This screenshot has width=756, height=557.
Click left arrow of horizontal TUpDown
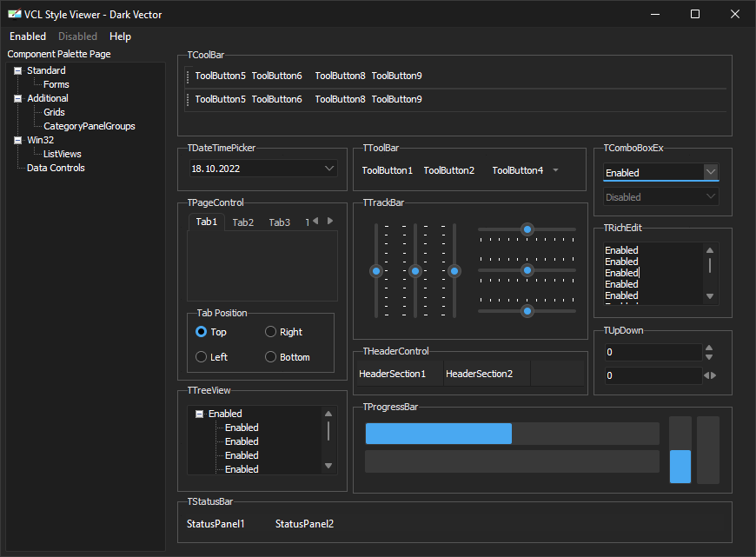pyautogui.click(x=706, y=375)
